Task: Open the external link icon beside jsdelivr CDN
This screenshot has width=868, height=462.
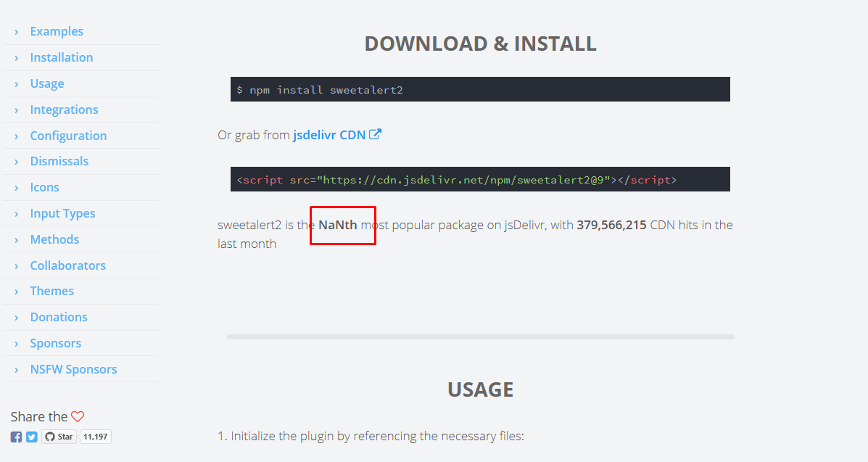Action: point(375,133)
